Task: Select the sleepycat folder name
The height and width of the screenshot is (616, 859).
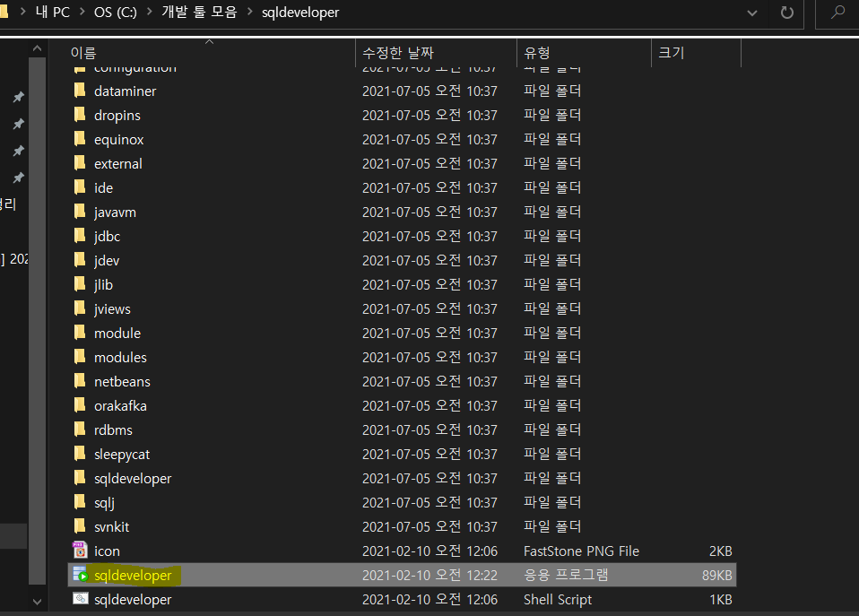Action: [x=122, y=455]
